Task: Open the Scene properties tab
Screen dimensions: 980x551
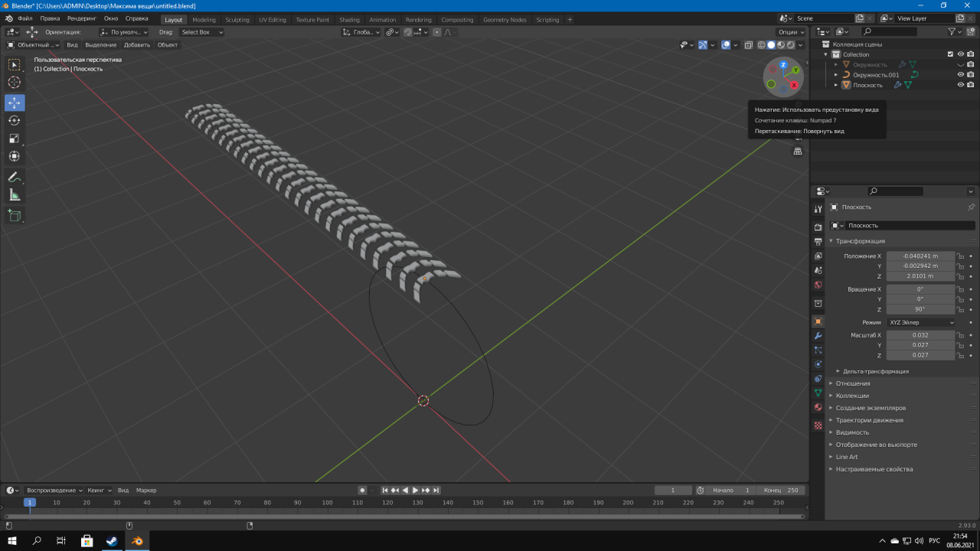Action: [818, 270]
